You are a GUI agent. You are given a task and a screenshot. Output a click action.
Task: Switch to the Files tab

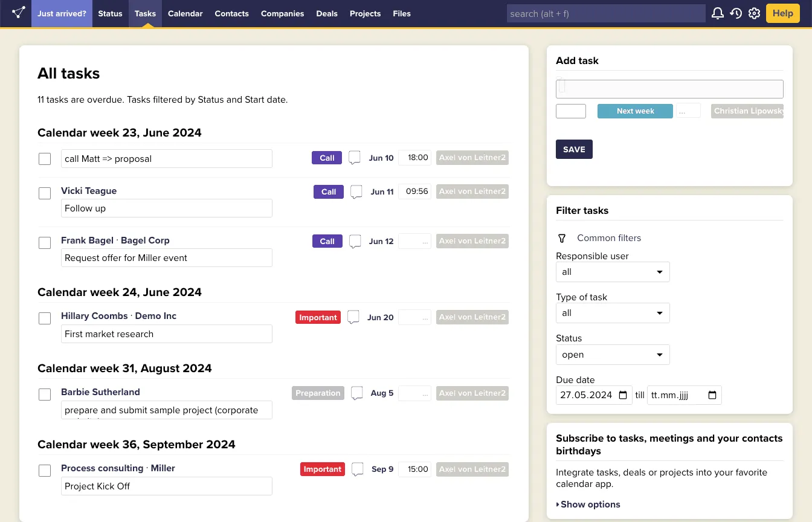402,13
